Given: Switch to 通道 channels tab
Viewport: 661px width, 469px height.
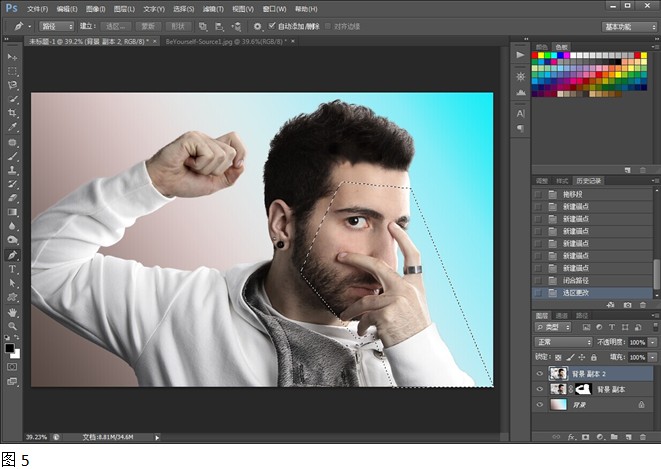Looking at the screenshot, I should click(562, 316).
